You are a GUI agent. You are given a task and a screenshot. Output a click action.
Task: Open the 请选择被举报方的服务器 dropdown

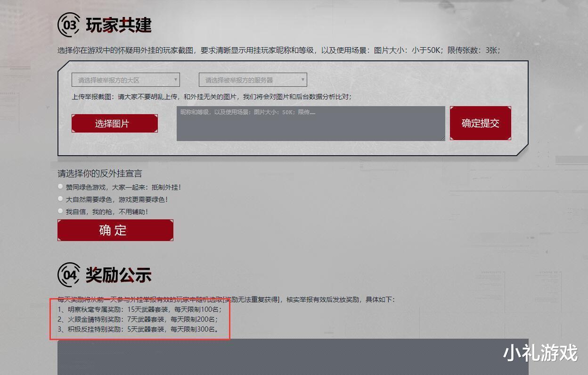pyautogui.click(x=253, y=79)
